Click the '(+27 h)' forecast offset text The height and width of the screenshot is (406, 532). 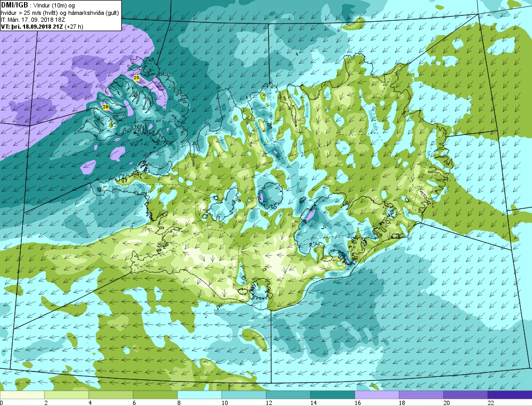tap(73, 27)
